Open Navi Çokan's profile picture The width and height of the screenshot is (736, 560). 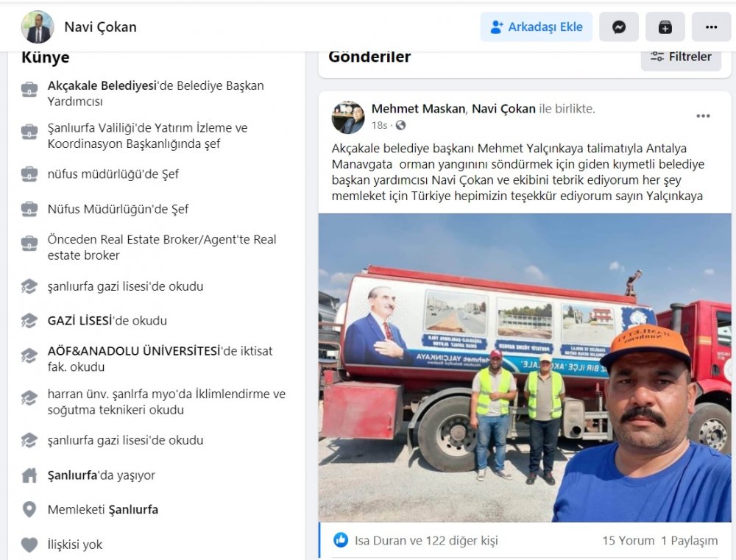pyautogui.click(x=38, y=27)
